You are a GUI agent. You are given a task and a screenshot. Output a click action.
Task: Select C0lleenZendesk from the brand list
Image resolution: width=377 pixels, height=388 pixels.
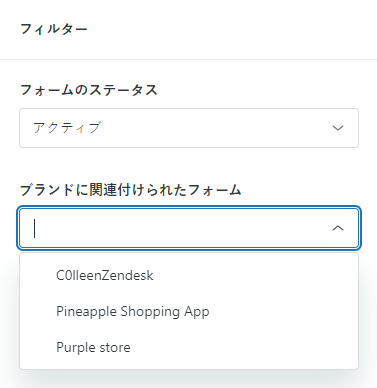(x=189, y=275)
